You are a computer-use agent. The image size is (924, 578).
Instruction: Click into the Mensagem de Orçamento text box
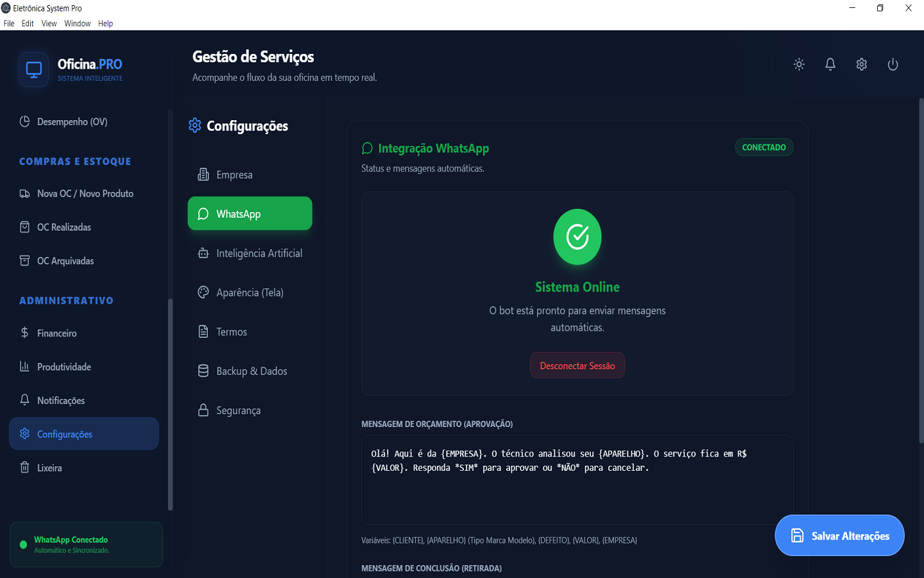[x=577, y=480]
